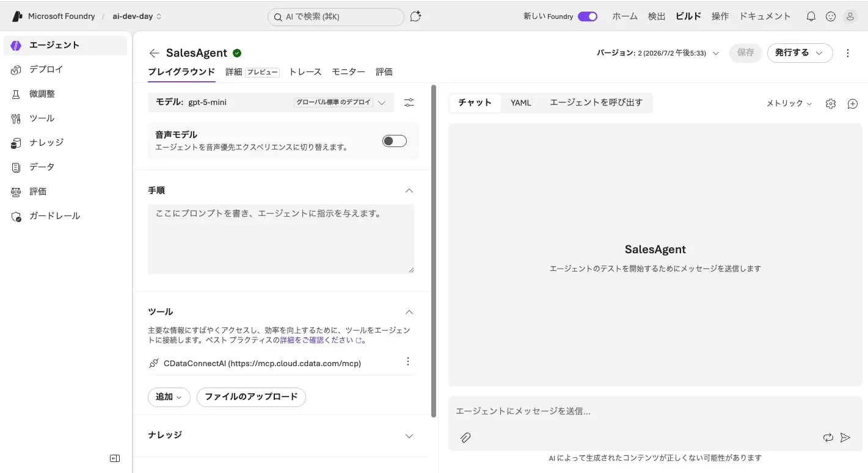This screenshot has width=868, height=473.
Task: Open the more options ellipsis next to 発行する
Action: tap(848, 53)
